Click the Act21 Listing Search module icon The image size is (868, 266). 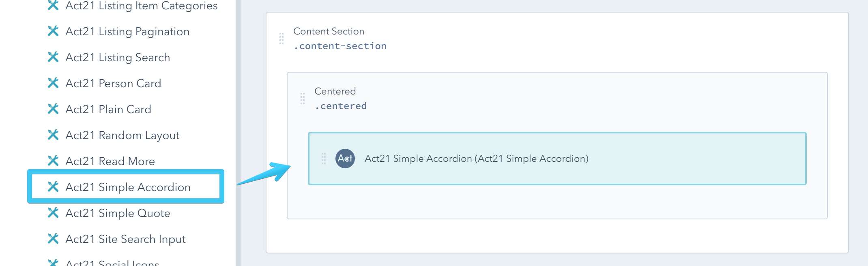click(x=53, y=57)
